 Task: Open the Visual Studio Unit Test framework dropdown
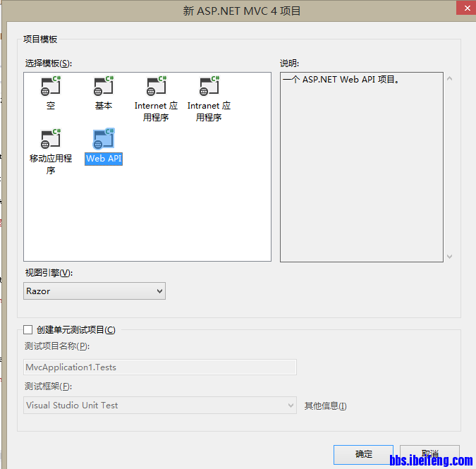pyautogui.click(x=159, y=405)
